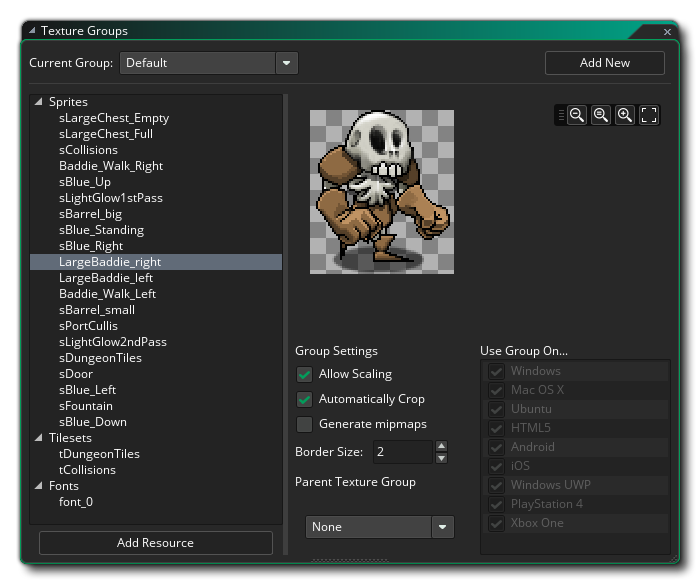The image size is (700, 584).
Task: Click the window resize grip corner
Action: click(674, 558)
